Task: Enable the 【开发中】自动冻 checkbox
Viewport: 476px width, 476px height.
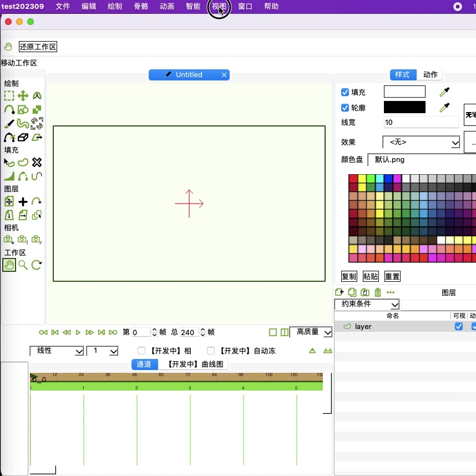Action: point(211,351)
